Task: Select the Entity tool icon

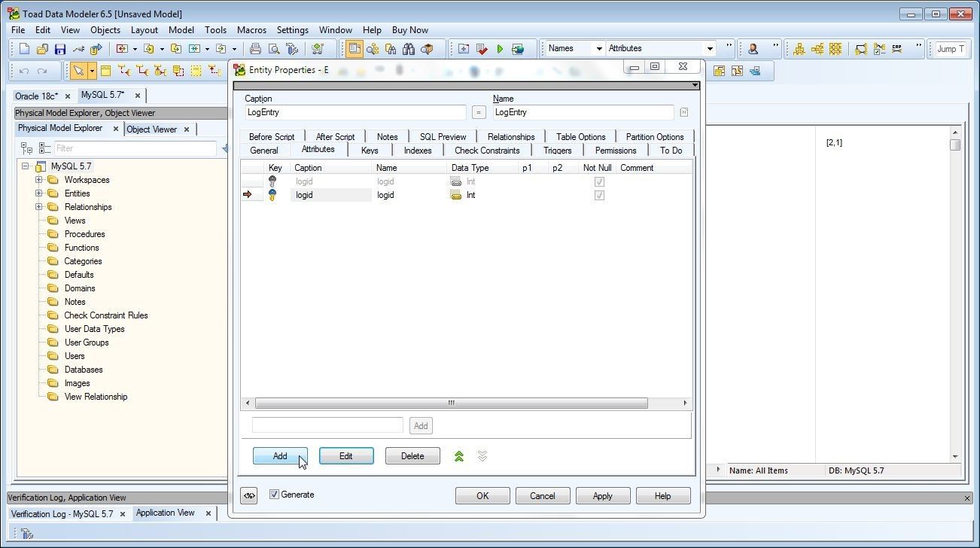Action: click(105, 71)
